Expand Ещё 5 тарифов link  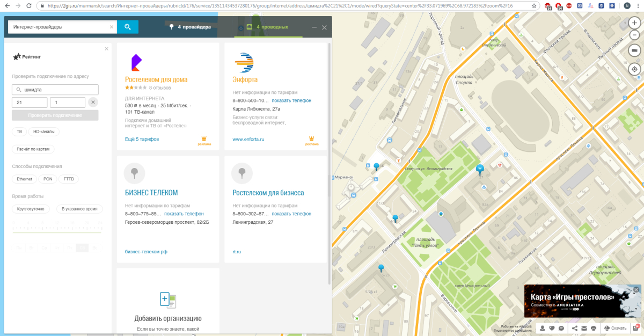[142, 139]
